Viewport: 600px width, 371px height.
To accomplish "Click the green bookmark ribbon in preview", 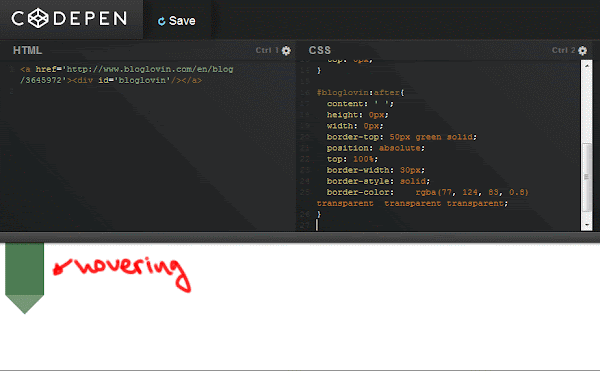I will click(x=24, y=269).
